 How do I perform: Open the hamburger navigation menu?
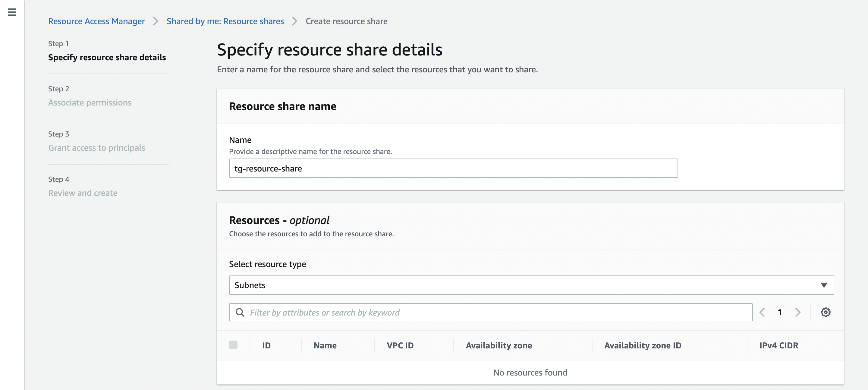pyautogui.click(x=12, y=12)
